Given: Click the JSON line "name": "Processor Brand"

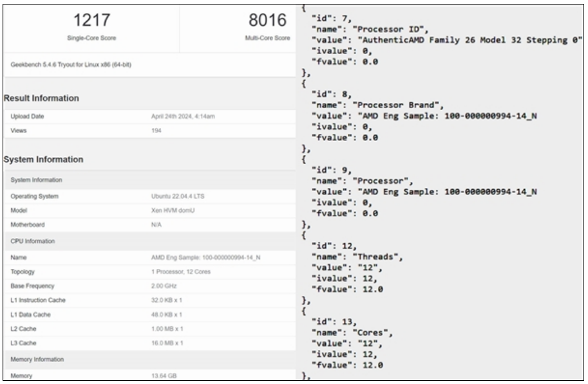Looking at the screenshot, I should [377, 105].
